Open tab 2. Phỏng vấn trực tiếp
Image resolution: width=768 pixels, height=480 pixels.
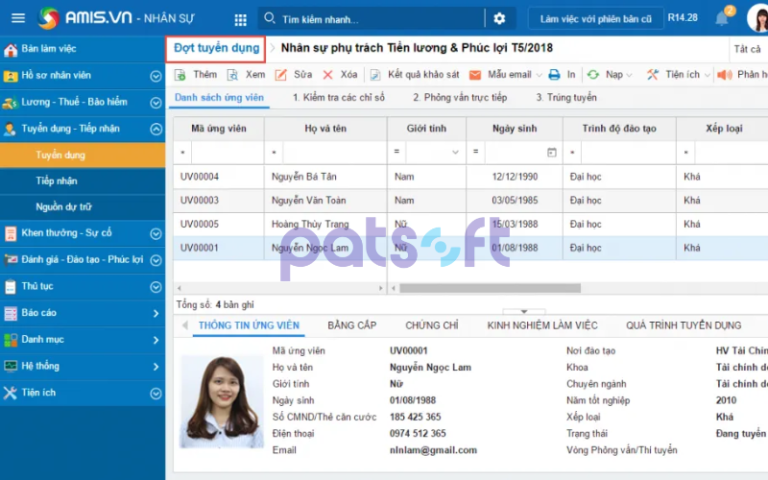pyautogui.click(x=459, y=97)
